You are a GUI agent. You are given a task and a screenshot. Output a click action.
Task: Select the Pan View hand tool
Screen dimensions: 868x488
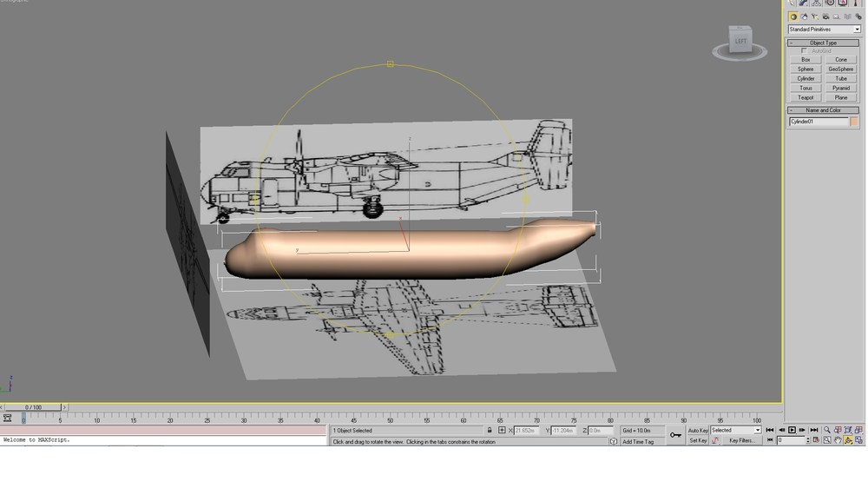[x=838, y=440]
